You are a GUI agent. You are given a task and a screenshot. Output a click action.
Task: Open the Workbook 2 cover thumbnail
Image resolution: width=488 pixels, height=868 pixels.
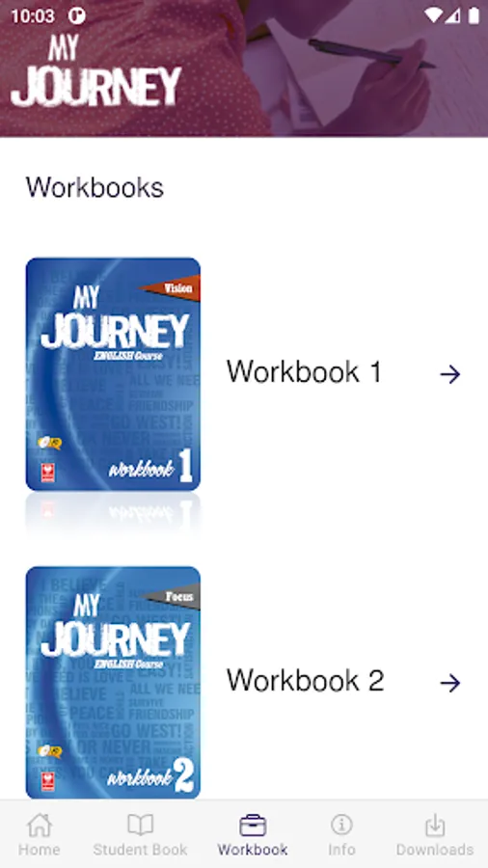pyautogui.click(x=113, y=683)
